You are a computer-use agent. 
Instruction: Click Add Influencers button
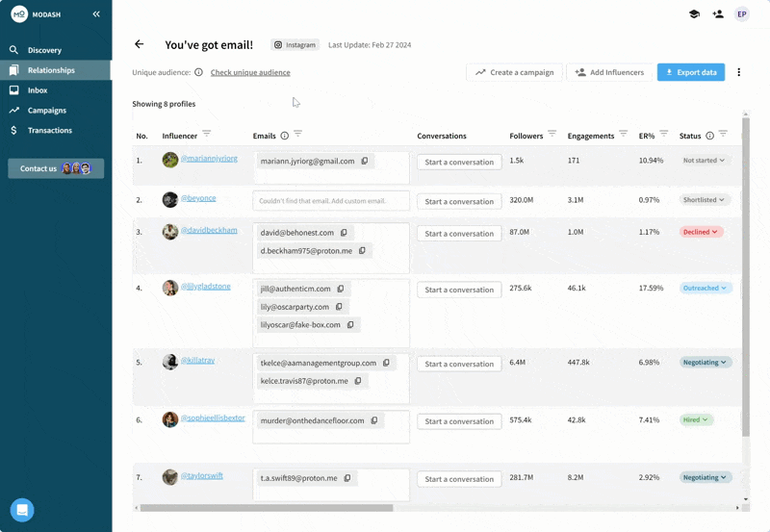point(609,72)
